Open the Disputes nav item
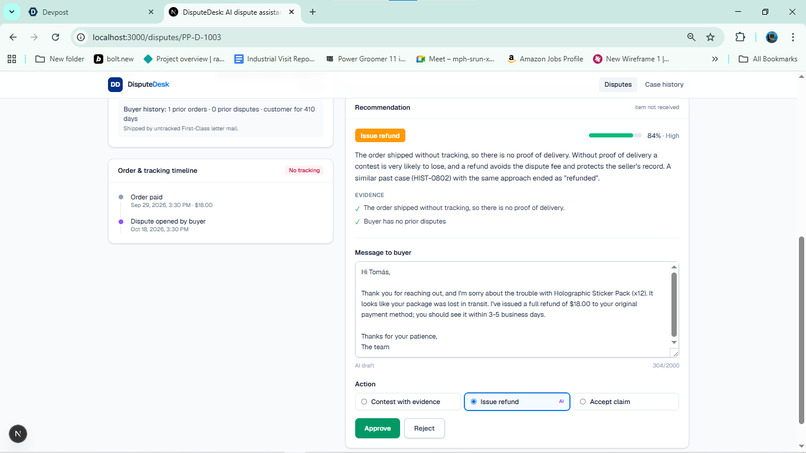The image size is (806, 453). [618, 84]
